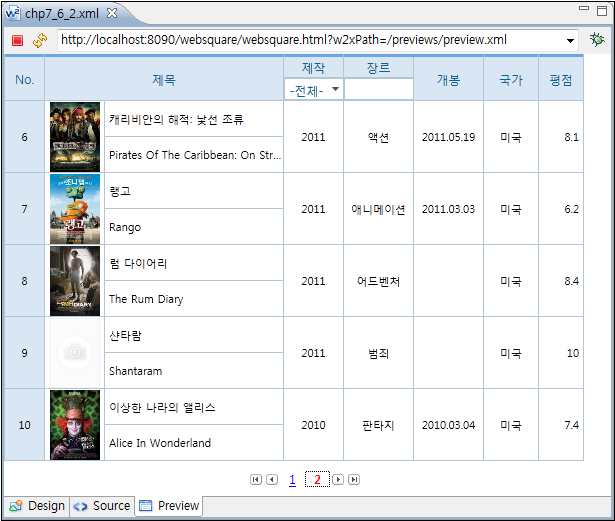Click the Alice In Wonderland poster thumbnail
Image resolution: width=615 pixels, height=521 pixels.
pyautogui.click(x=75, y=425)
